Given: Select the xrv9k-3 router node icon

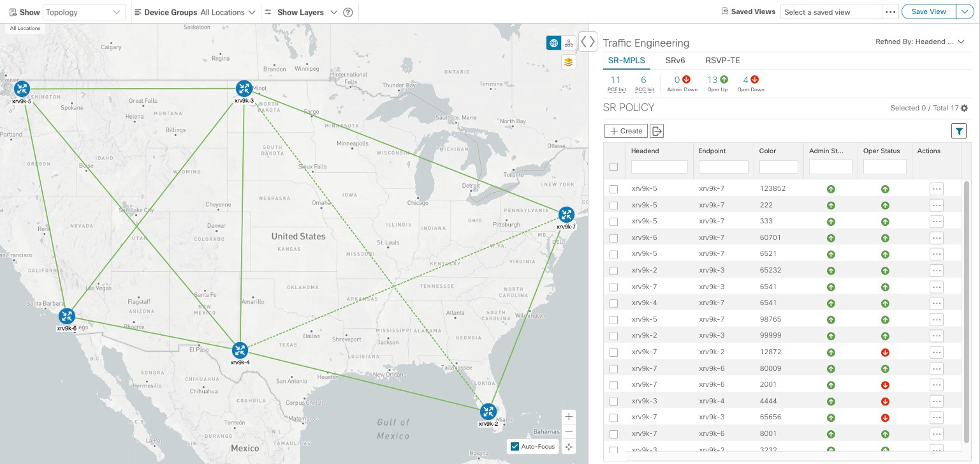Looking at the screenshot, I should click(x=244, y=89).
